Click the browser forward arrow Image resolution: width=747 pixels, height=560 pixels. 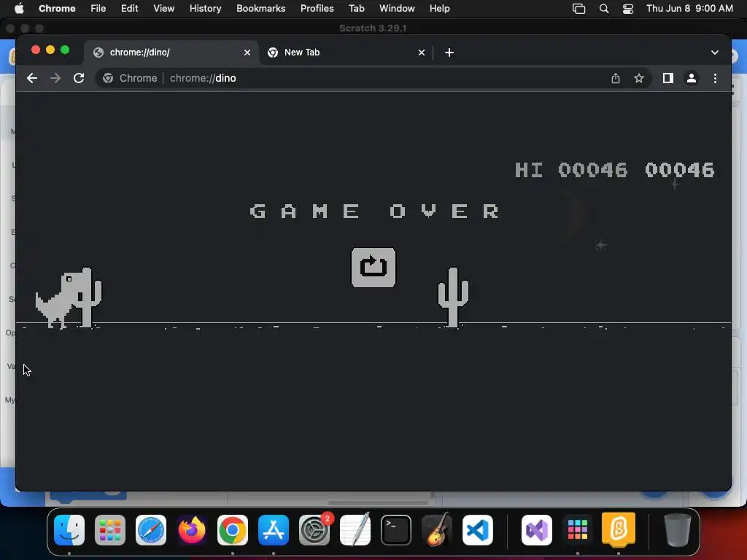[x=55, y=78]
